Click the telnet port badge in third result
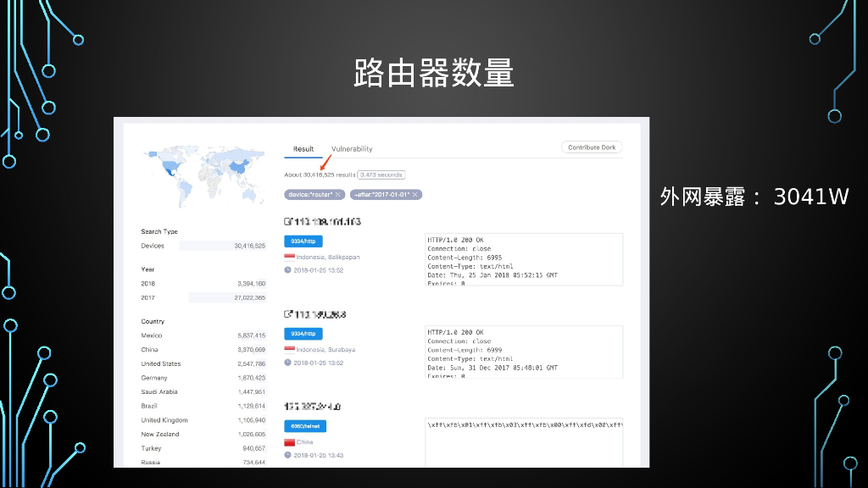Image resolution: width=868 pixels, height=488 pixels. coord(305,426)
